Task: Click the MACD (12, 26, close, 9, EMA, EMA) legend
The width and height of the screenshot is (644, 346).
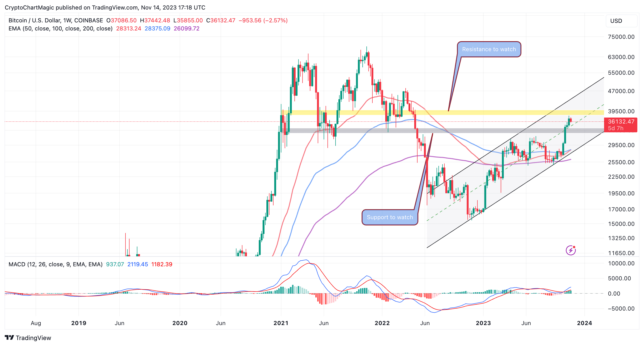Action: coord(56,264)
